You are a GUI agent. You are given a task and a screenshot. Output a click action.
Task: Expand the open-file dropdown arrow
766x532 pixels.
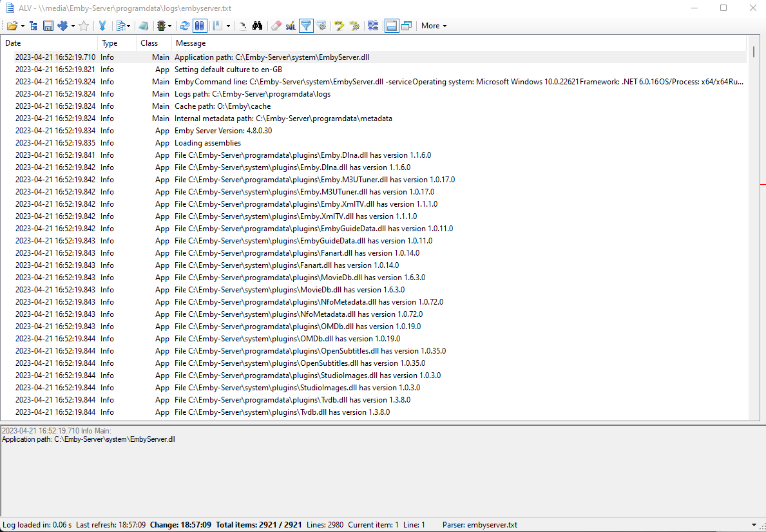point(23,26)
